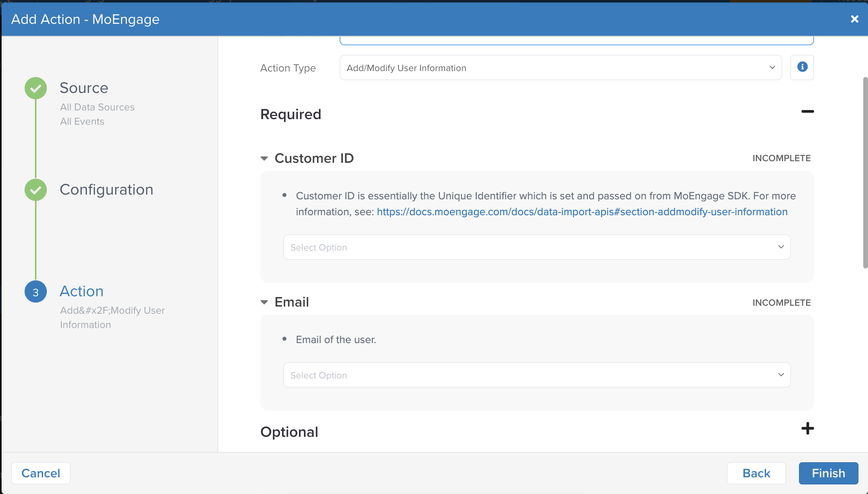Collapse the Email section triangle
The height and width of the screenshot is (494, 868).
coord(264,302)
